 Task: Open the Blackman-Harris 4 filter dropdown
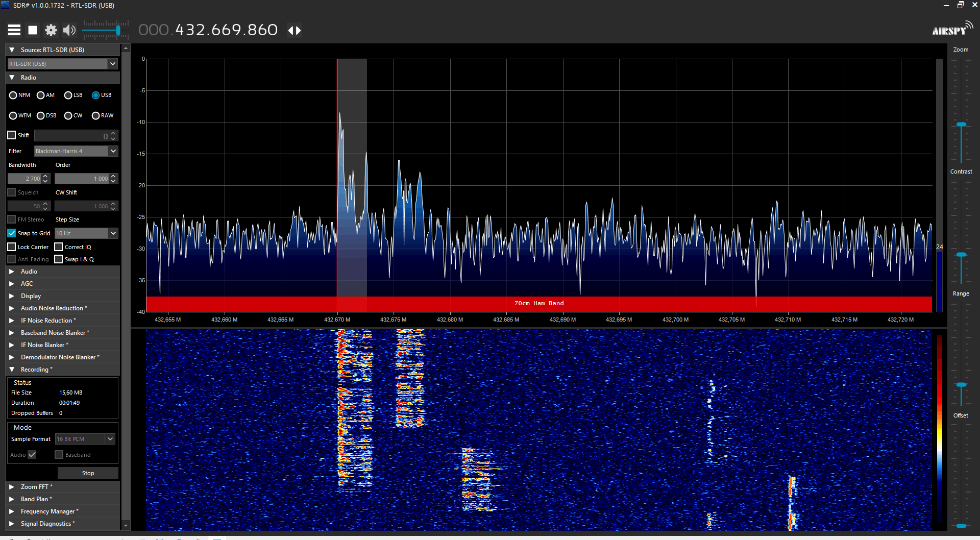[x=113, y=151]
